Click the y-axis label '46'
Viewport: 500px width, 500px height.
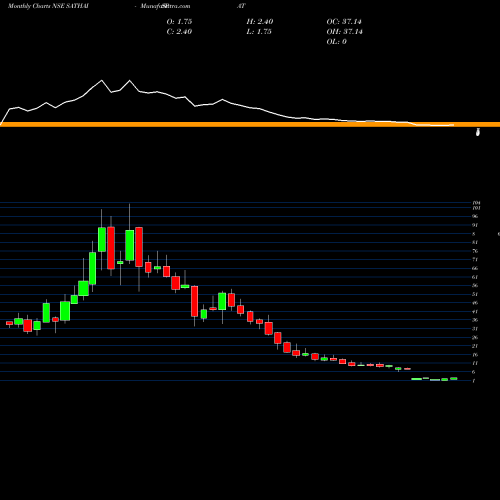[x=475, y=303]
